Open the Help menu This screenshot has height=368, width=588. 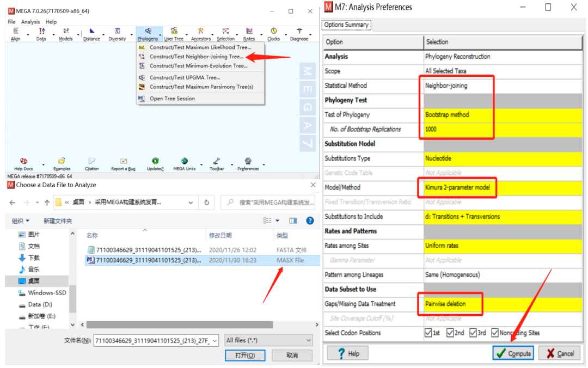coord(51,22)
